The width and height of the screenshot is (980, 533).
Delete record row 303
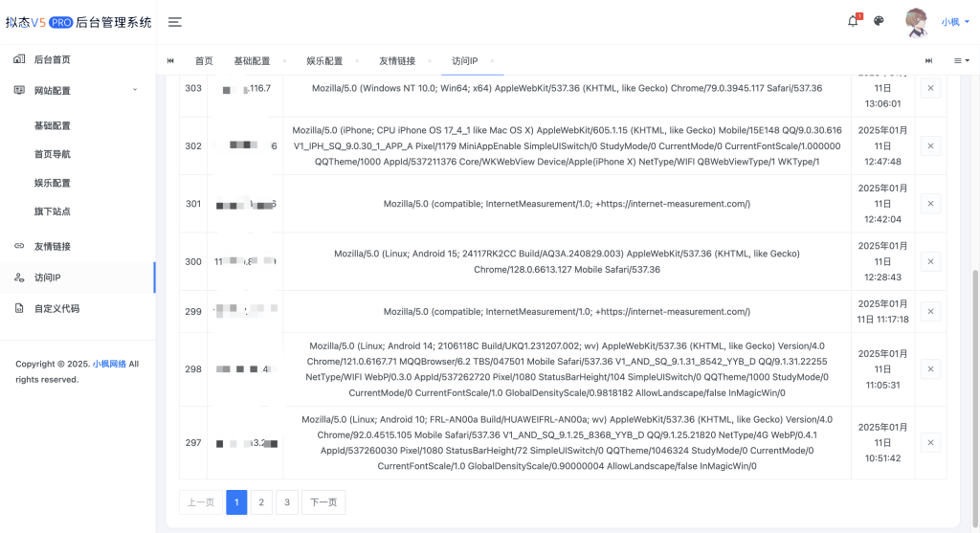[x=930, y=88]
